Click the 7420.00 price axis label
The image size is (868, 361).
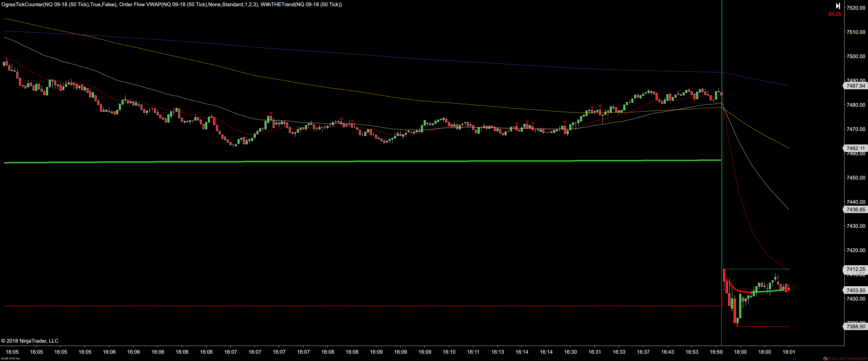click(856, 250)
